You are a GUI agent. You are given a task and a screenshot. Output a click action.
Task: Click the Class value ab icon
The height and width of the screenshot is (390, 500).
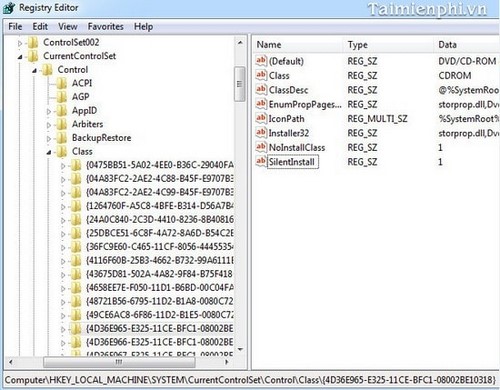(x=261, y=75)
